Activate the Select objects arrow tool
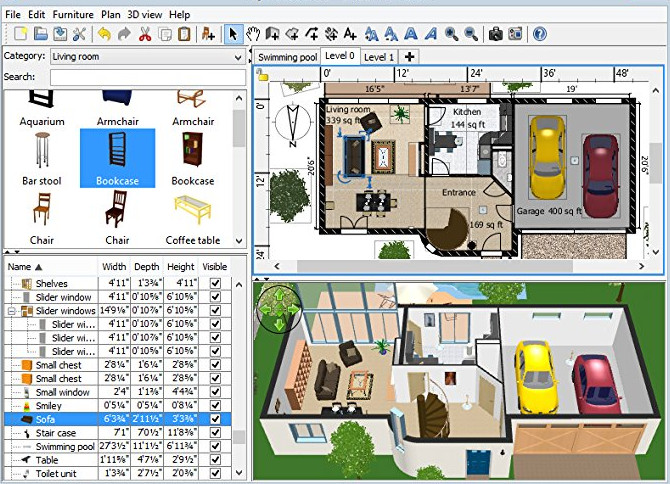Image resolution: width=670 pixels, height=484 pixels. coord(233,34)
